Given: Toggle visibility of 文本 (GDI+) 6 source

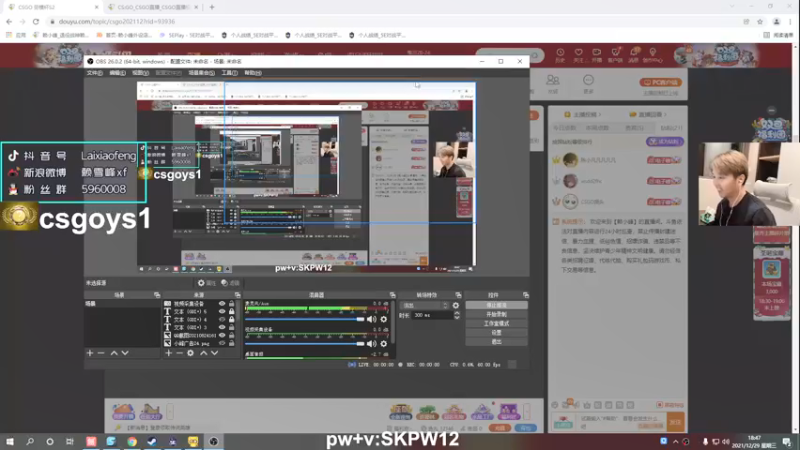Looking at the screenshot, I should 222,311.
